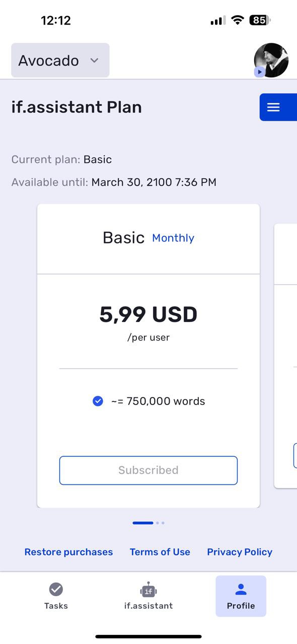Viewport: 297px width, 644px height.
Task: Tap the Profile person icon
Action: point(241,589)
